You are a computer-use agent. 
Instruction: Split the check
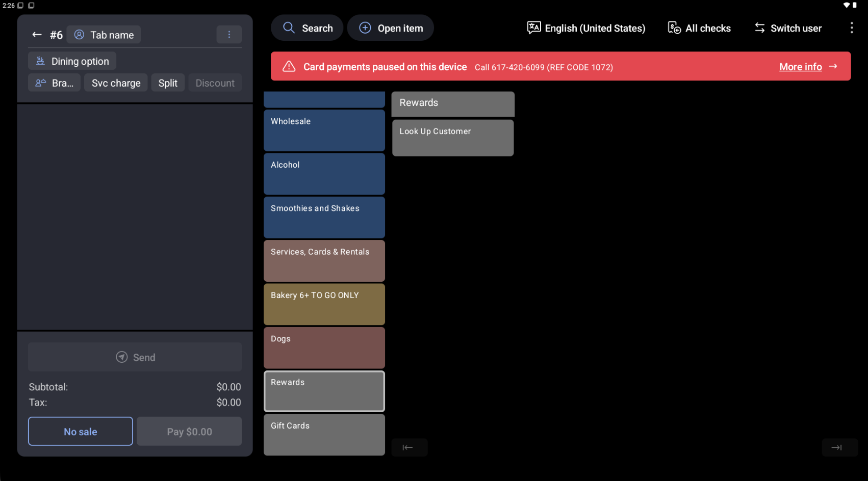[168, 83]
